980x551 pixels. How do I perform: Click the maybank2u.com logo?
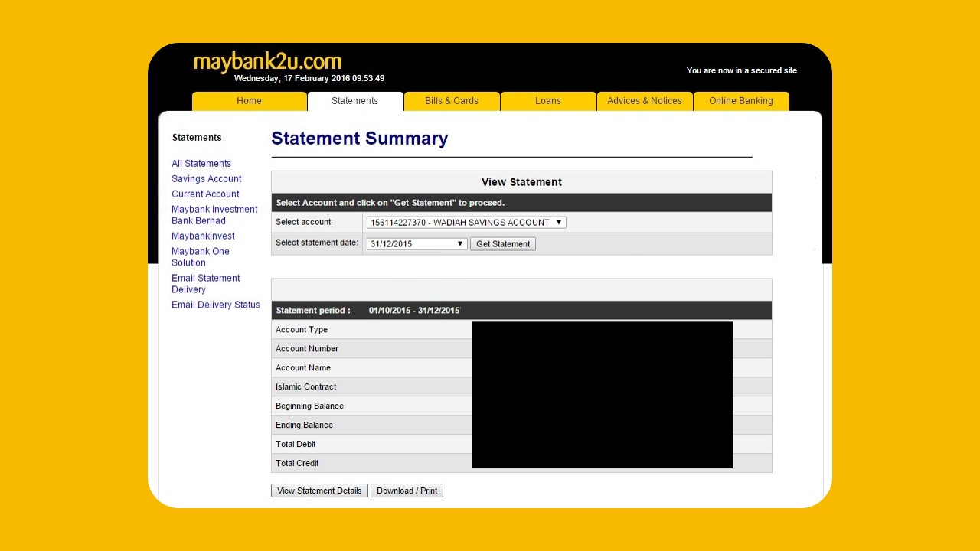(x=267, y=62)
